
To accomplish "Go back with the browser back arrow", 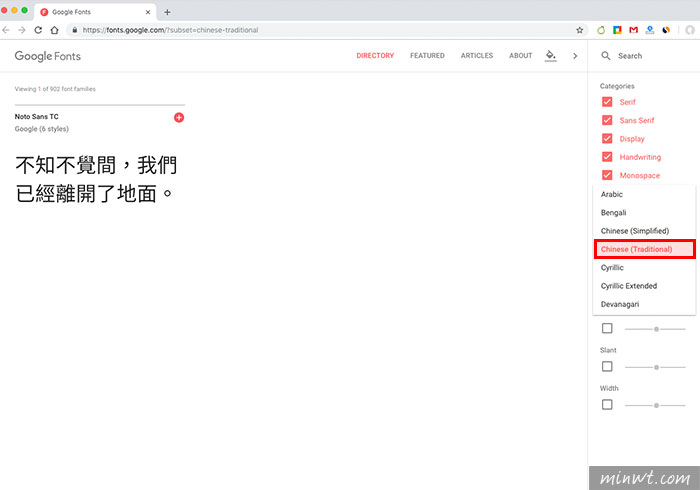I will (x=6, y=30).
